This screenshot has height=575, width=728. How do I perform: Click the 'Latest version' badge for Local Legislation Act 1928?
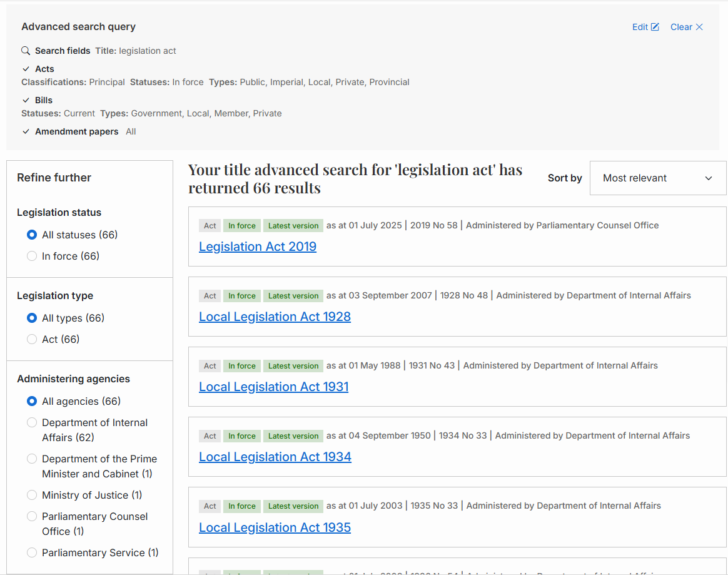293,295
